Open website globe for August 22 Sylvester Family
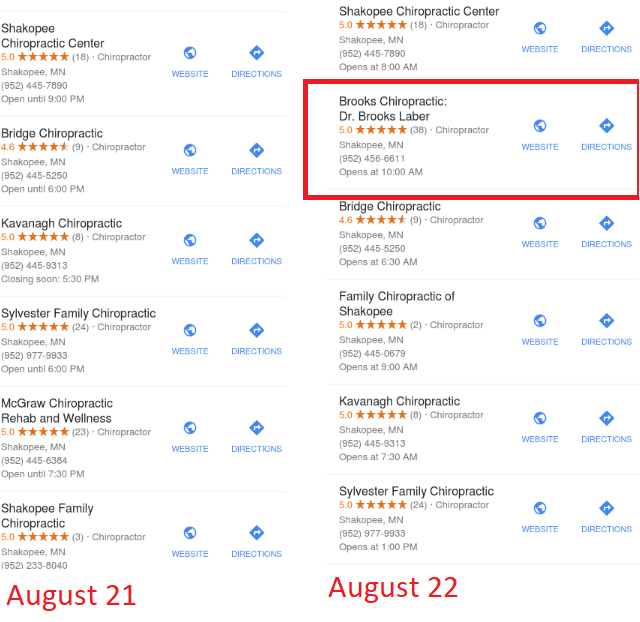Image resolution: width=640 pixels, height=622 pixels. [x=540, y=508]
